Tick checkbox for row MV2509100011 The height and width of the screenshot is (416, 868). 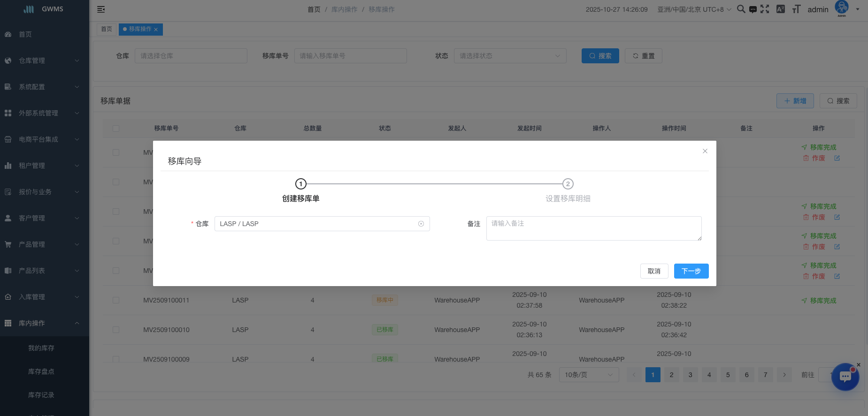point(116,300)
